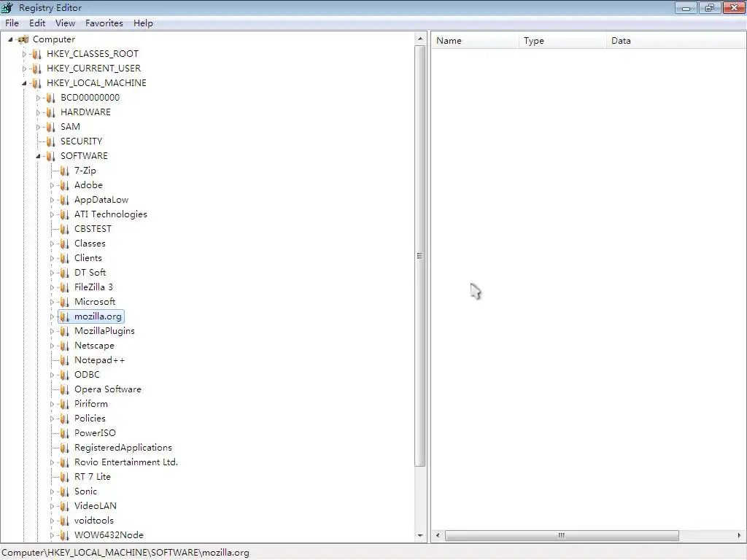747x560 pixels.
Task: Click values pane scroll left arrow
Action: click(x=438, y=536)
